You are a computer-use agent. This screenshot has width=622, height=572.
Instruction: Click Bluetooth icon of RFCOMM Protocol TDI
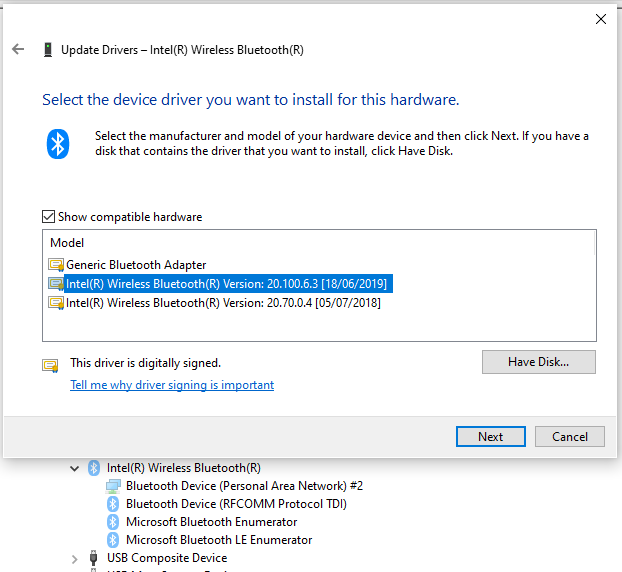coord(113,504)
